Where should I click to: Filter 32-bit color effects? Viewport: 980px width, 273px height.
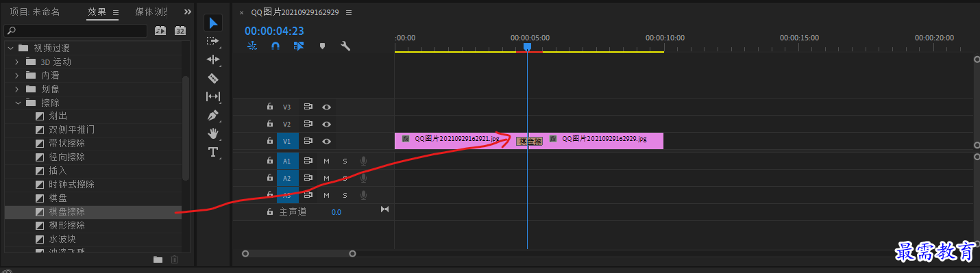[180, 31]
